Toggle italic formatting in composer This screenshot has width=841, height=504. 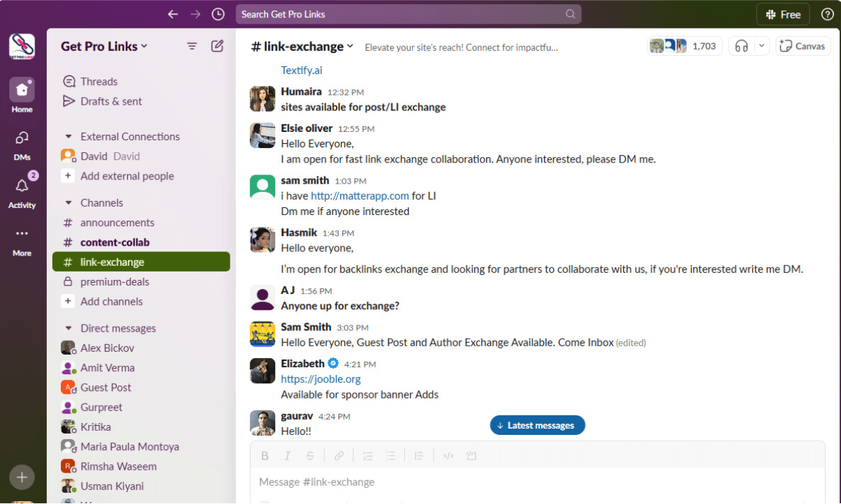coord(287,456)
